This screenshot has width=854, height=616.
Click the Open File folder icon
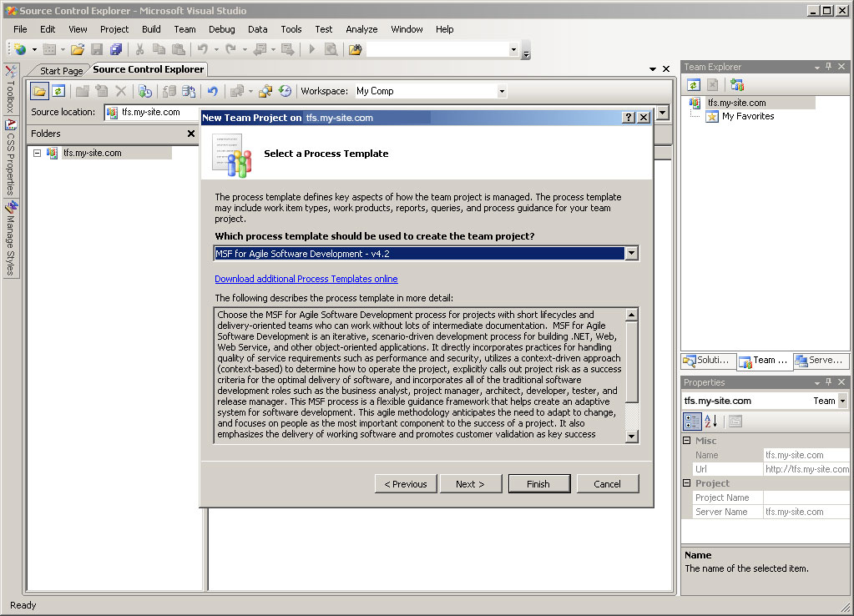pyautogui.click(x=78, y=49)
